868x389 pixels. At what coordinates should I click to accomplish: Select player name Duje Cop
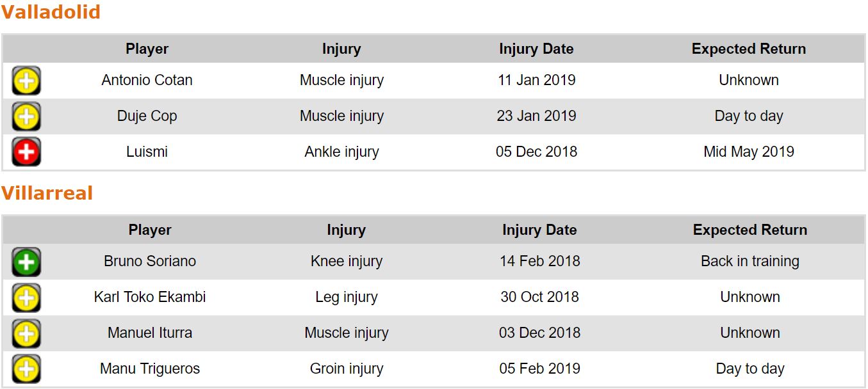point(147,116)
